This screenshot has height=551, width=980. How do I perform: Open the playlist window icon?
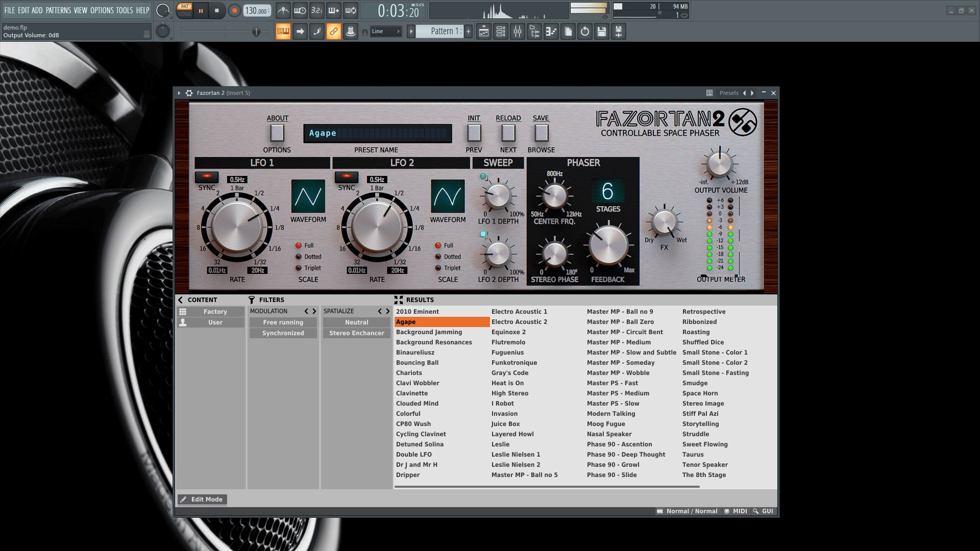coord(484,32)
